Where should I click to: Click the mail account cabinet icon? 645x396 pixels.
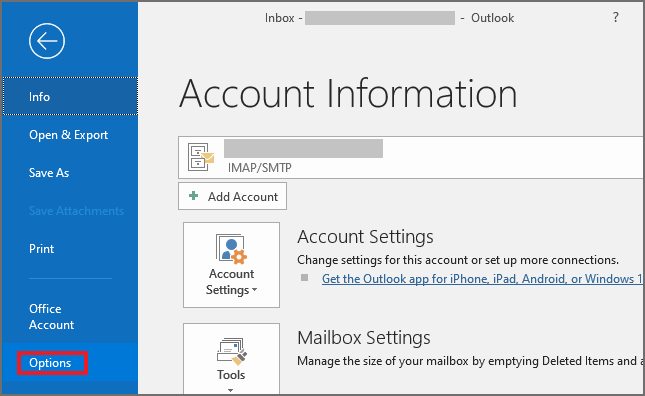(x=201, y=157)
